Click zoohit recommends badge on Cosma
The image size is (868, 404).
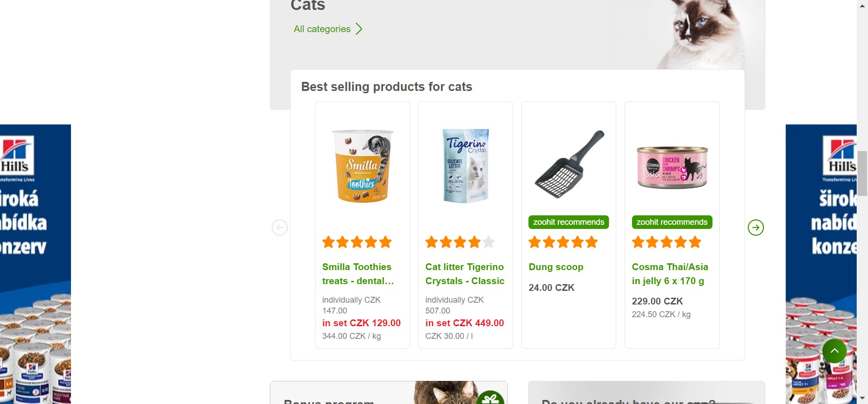point(671,222)
